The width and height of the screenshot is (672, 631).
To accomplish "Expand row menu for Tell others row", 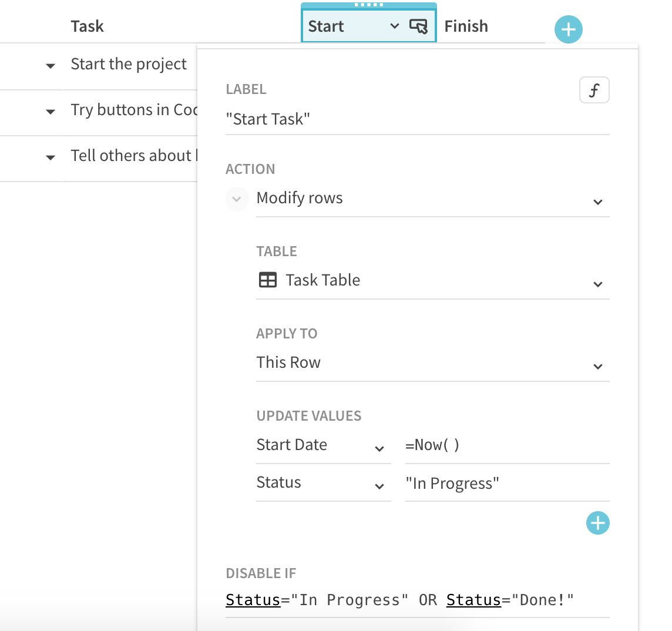I will (51, 157).
